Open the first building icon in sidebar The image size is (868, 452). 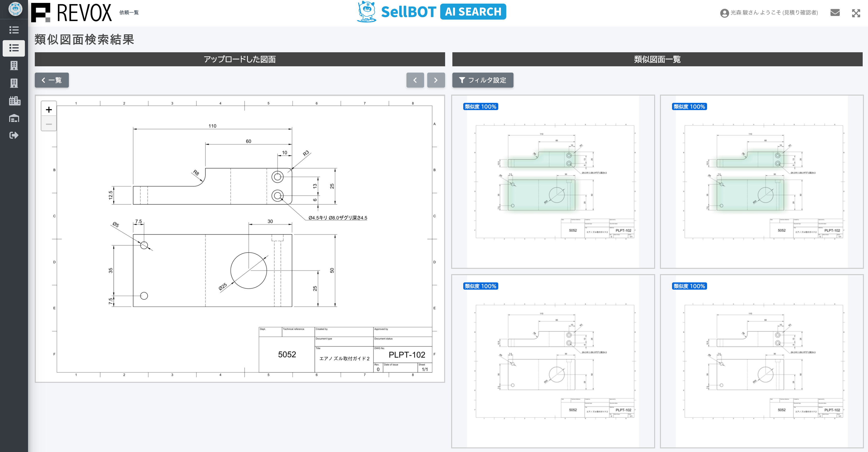[14, 65]
